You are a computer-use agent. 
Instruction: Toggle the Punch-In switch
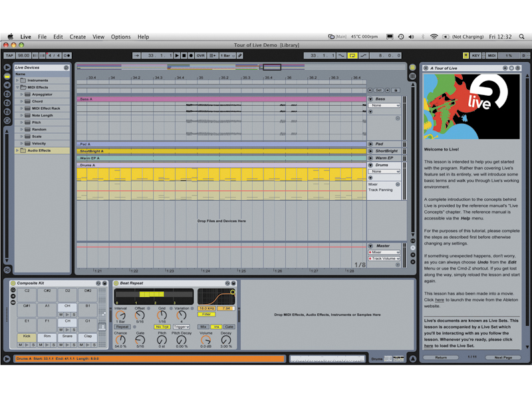340,55
